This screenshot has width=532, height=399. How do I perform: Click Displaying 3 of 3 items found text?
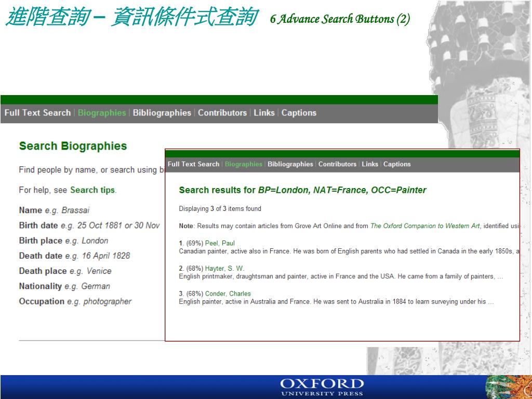coord(220,209)
